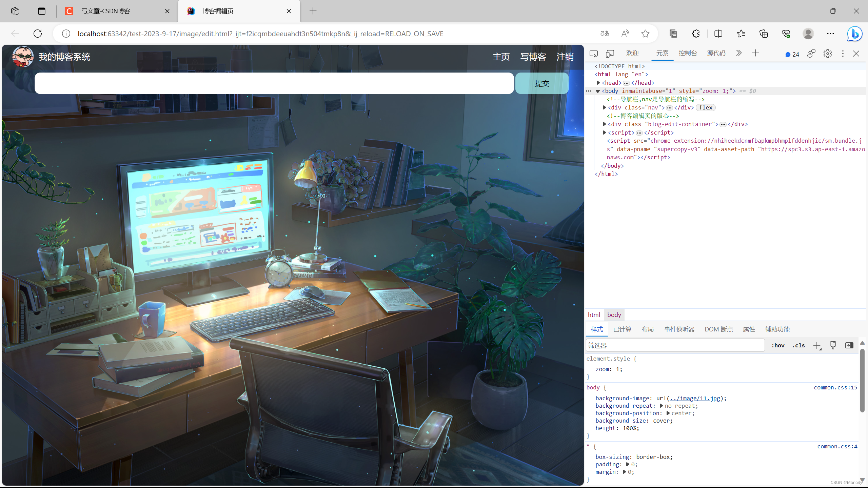The image size is (868, 488).
Task: Click the workspaces icon in title bar
Action: click(x=15, y=11)
